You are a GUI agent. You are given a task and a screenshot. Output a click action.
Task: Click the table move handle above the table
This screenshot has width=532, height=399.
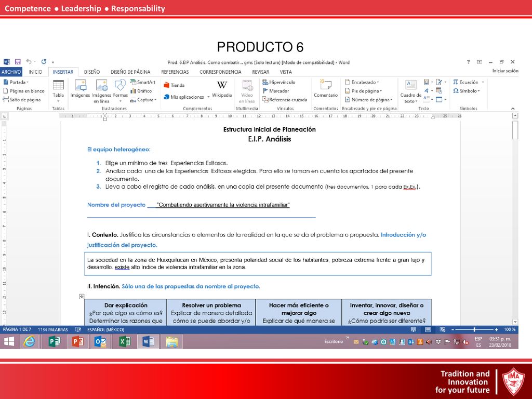coord(82,297)
